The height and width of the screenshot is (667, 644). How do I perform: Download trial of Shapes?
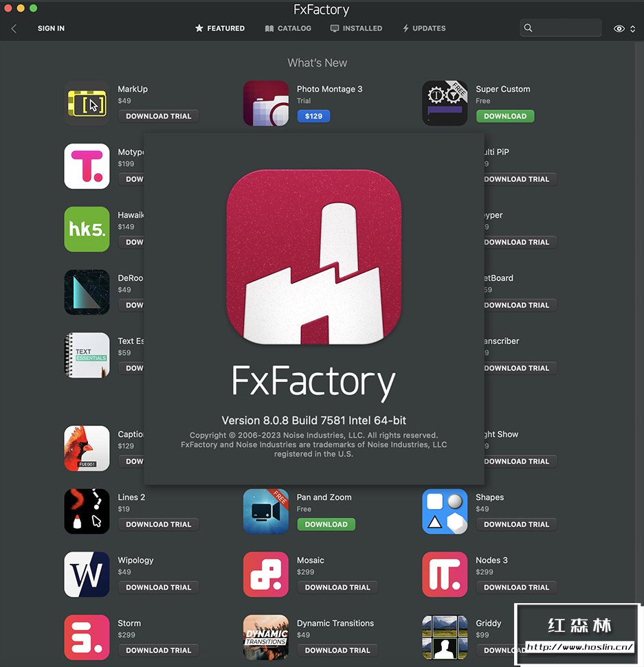(516, 525)
